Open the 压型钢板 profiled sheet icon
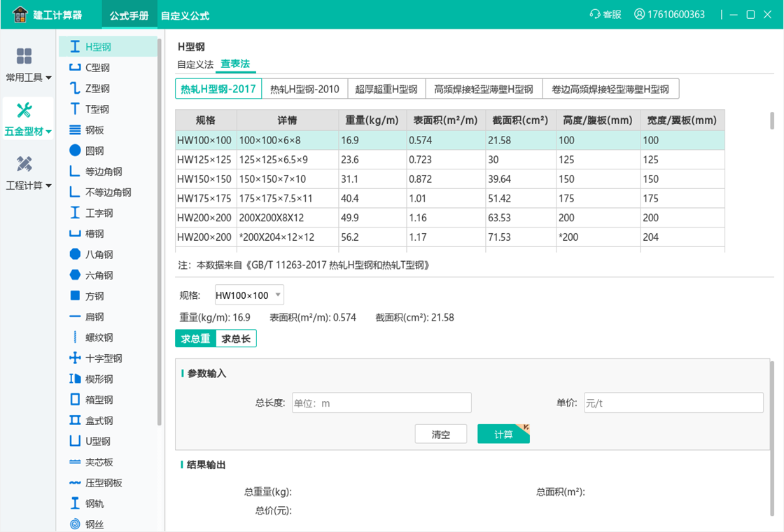Image resolution: width=784 pixels, height=532 pixels. [74, 482]
